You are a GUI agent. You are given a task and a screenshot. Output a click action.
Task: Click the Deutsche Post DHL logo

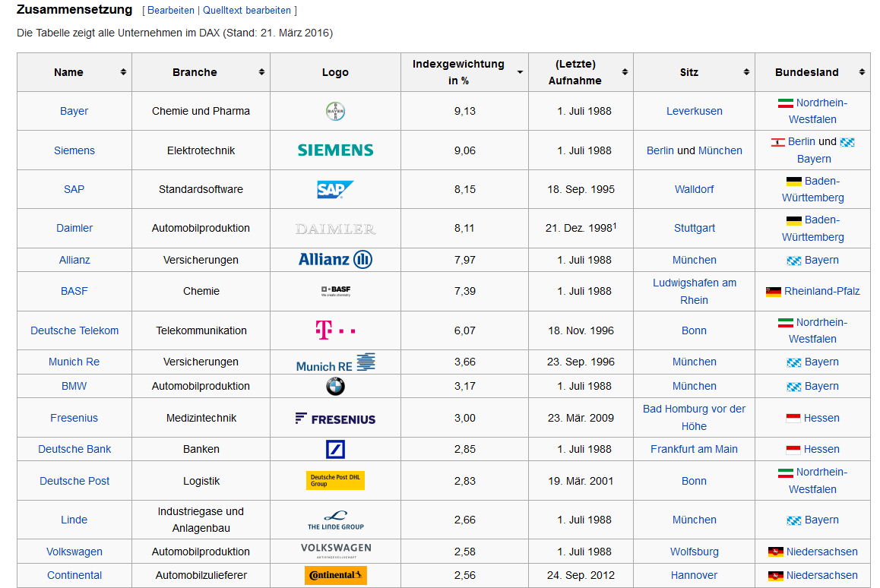point(335,481)
